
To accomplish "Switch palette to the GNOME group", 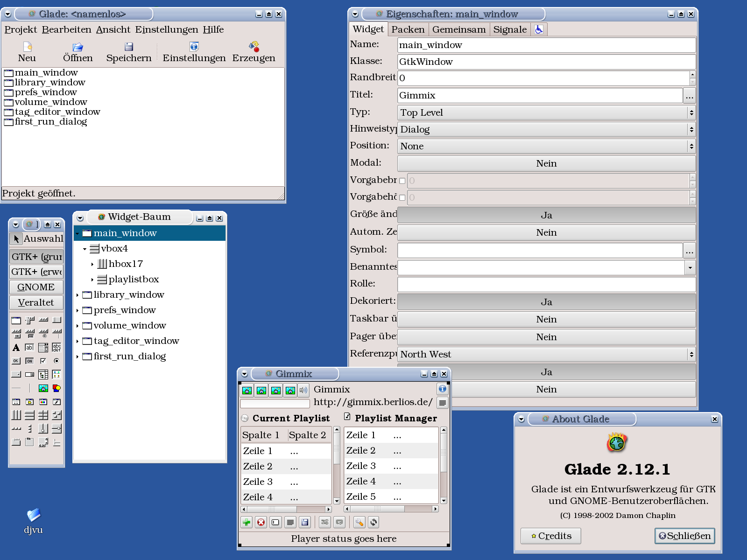I will pos(36,287).
